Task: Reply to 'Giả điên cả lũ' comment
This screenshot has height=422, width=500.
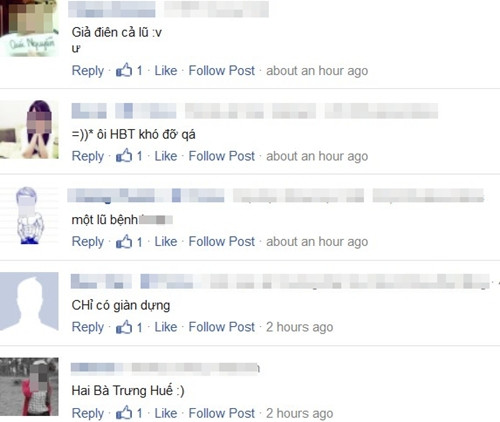Action: click(88, 71)
